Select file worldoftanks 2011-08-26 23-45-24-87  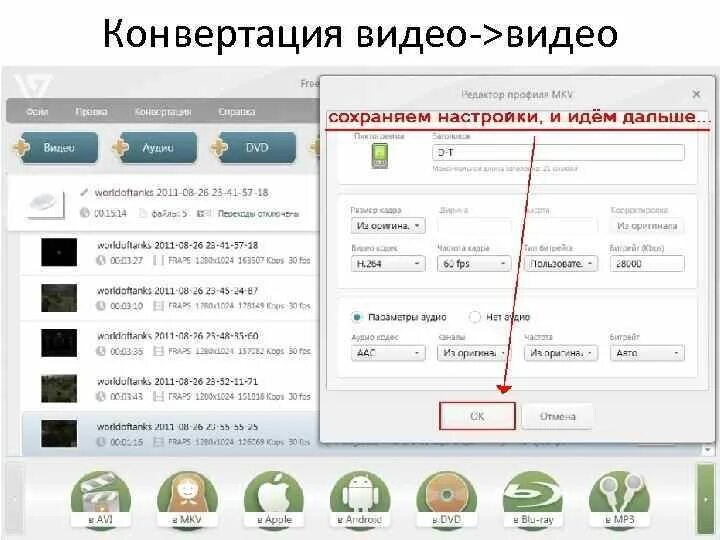pyautogui.click(x=177, y=291)
